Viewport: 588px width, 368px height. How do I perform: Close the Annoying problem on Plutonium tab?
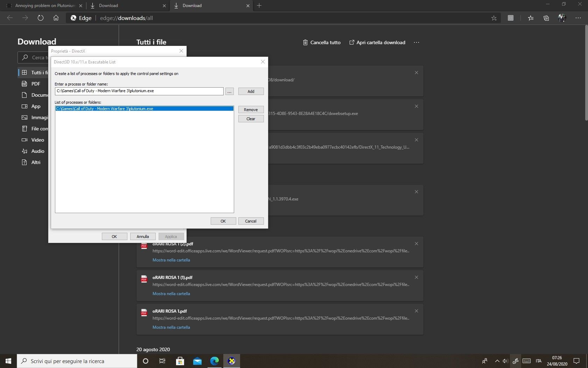coord(80,6)
